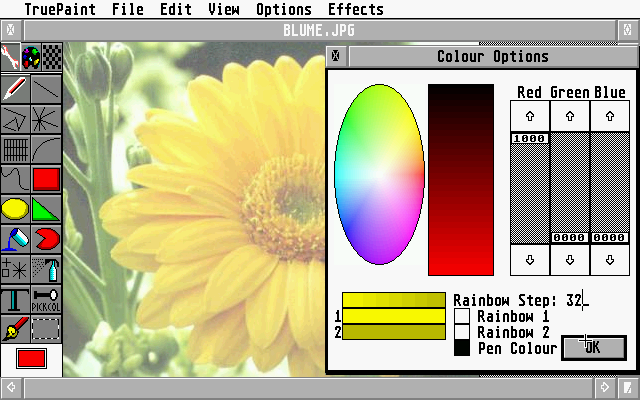Click the Rainbow Step input field
Image resolution: width=640 pixels, height=400 pixels.
pyautogui.click(x=577, y=300)
